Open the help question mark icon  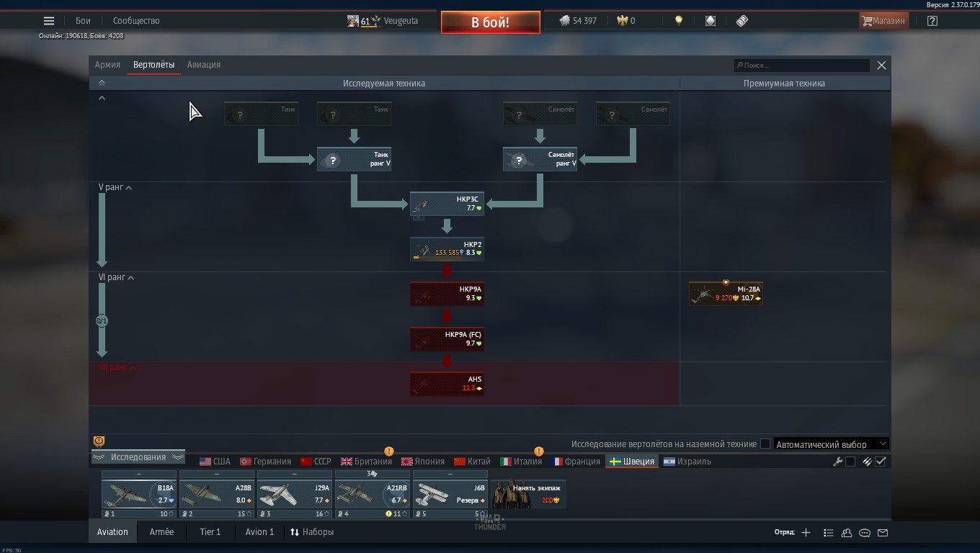(932, 21)
